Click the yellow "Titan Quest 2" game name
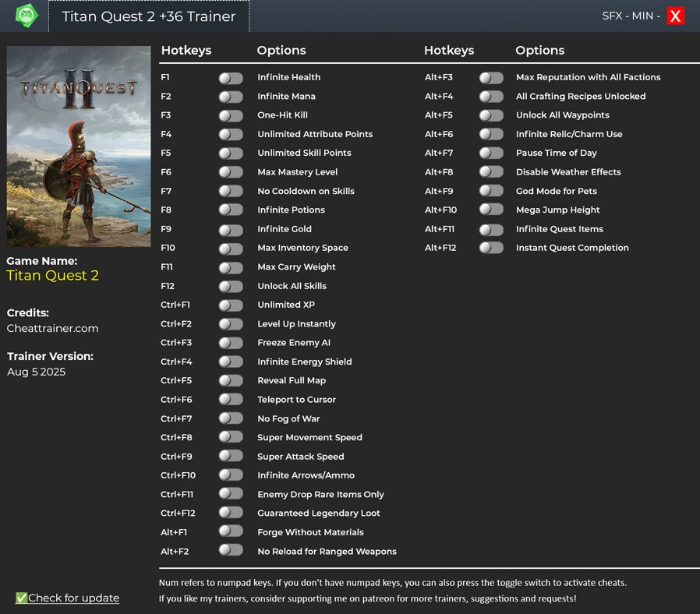This screenshot has width=700, height=614. pos(53,275)
